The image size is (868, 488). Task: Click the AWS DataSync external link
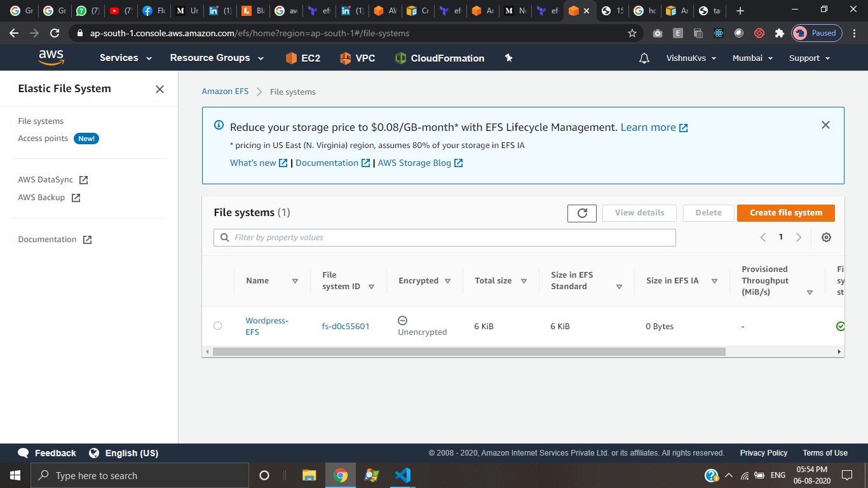pyautogui.click(x=53, y=180)
